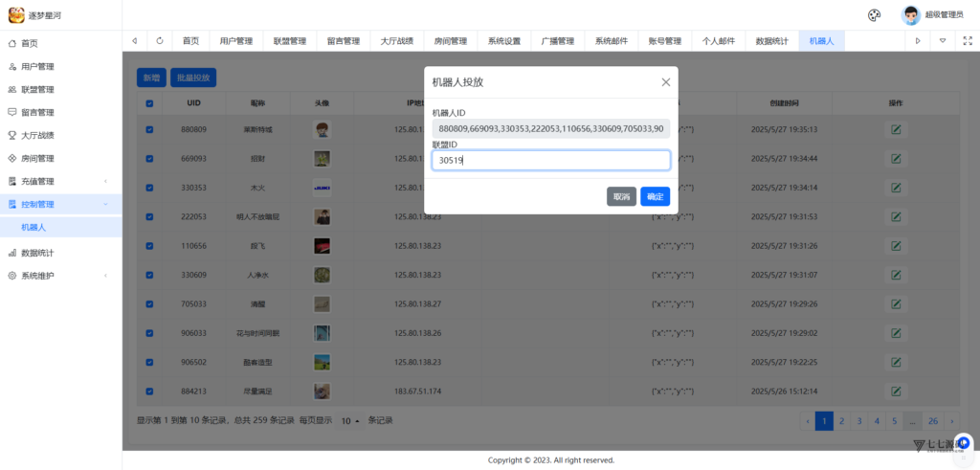Select 机器人 sidebar submenu item
This screenshot has width=980, height=470.
coord(60,228)
